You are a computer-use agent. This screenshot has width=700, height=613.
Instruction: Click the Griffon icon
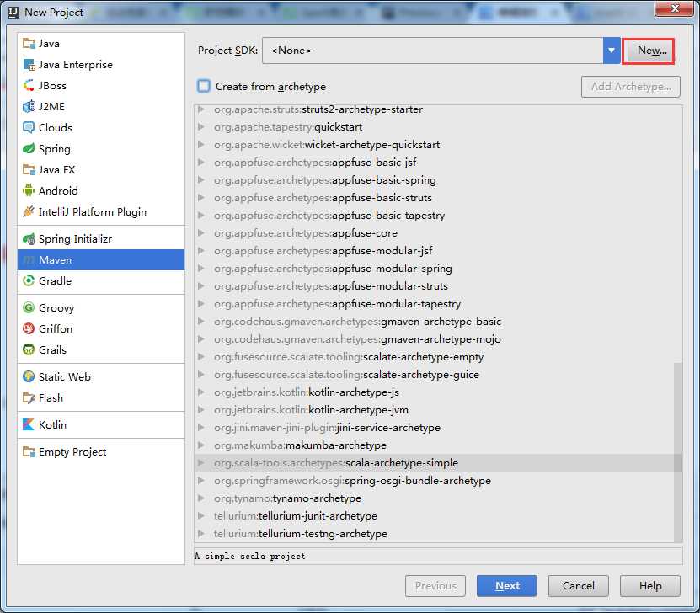point(29,328)
